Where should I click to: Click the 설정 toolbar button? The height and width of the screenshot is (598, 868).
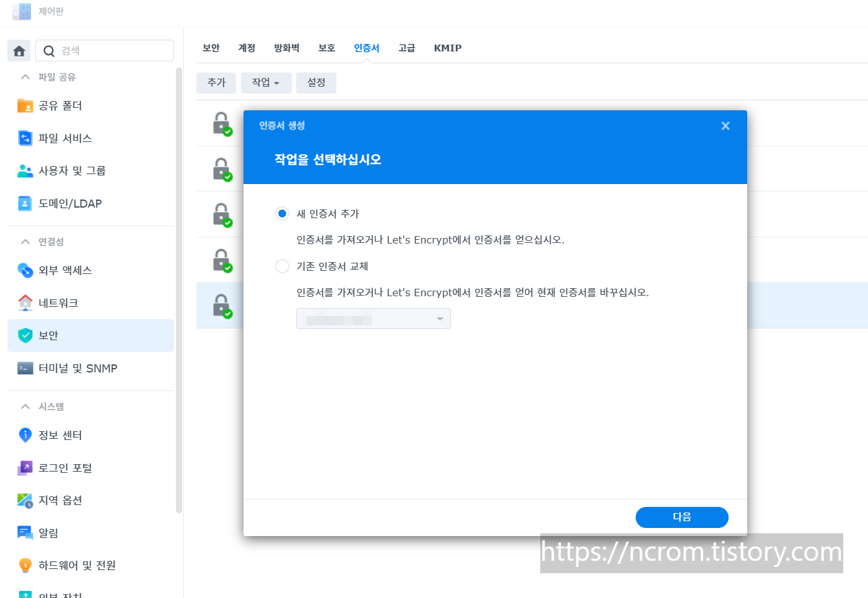(317, 82)
